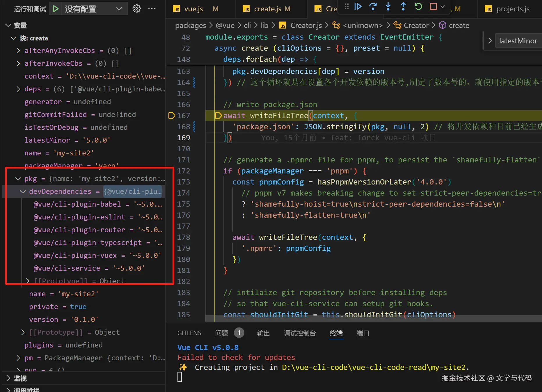
Task: Click the Step Out arrow icon
Action: click(x=403, y=6)
